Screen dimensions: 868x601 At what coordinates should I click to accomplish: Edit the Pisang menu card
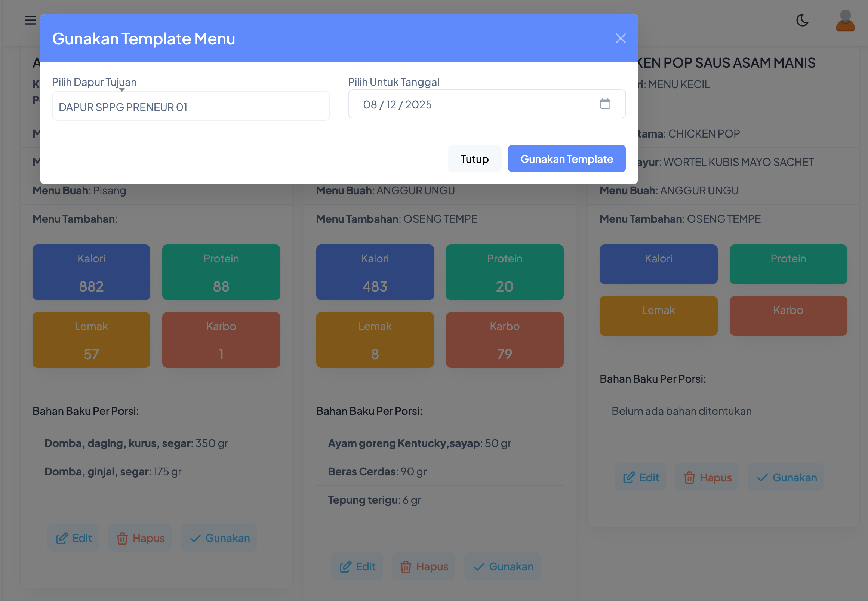point(73,538)
